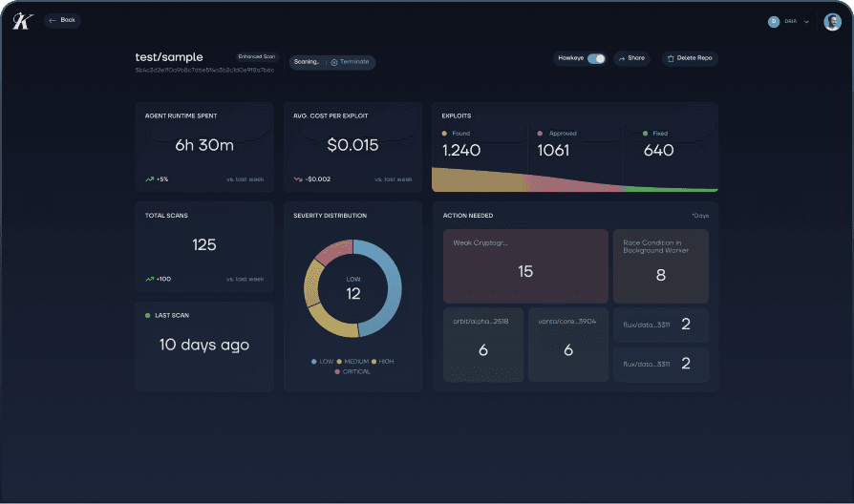Click the blue segment of severity donut
Viewport: 854px width, 504px height.
[393, 288]
